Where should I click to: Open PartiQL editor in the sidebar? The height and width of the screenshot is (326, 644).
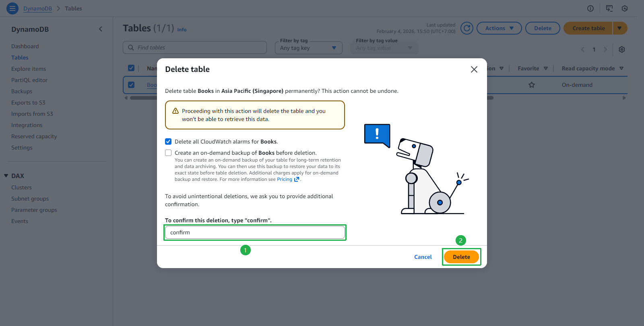click(x=29, y=80)
